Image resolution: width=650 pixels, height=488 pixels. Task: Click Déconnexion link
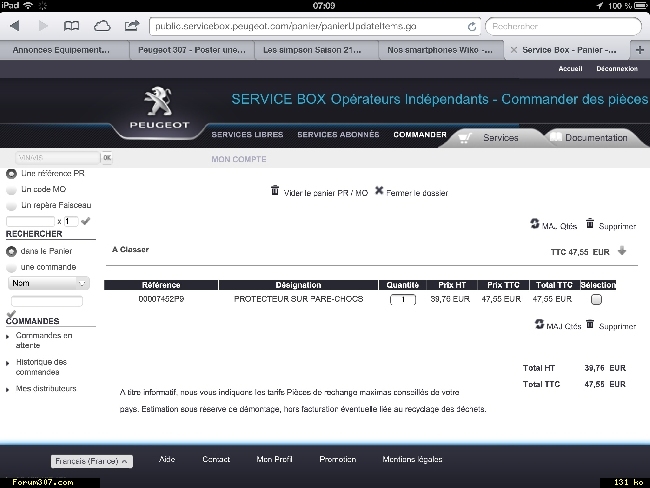617,69
